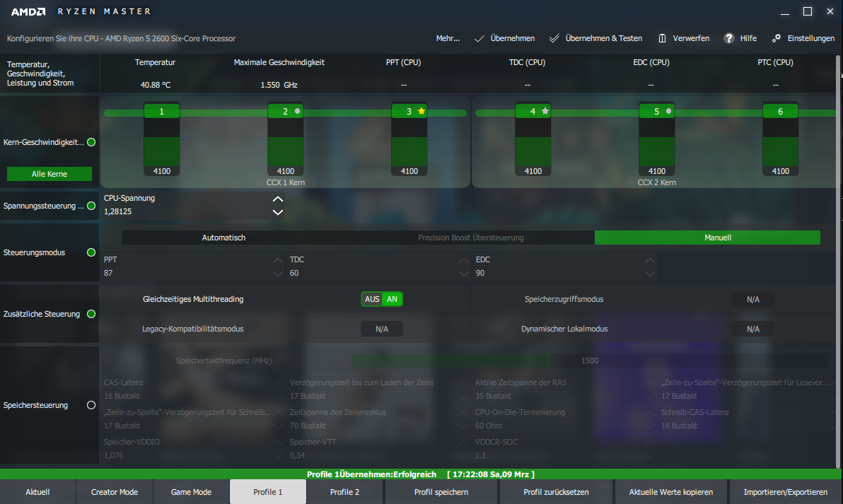The height and width of the screenshot is (504, 843).
Task: Decrease TDC value with down chevron
Action: (x=464, y=274)
